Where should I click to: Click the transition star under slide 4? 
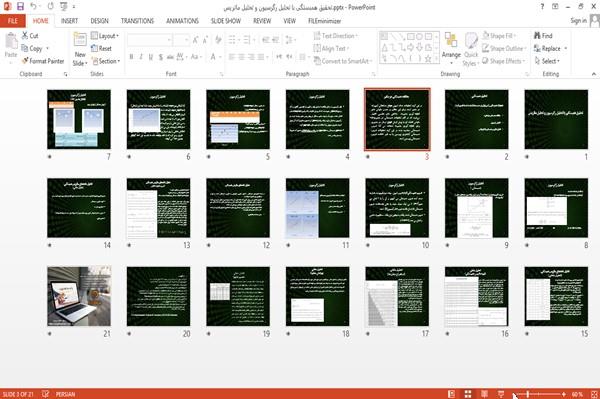click(x=288, y=156)
